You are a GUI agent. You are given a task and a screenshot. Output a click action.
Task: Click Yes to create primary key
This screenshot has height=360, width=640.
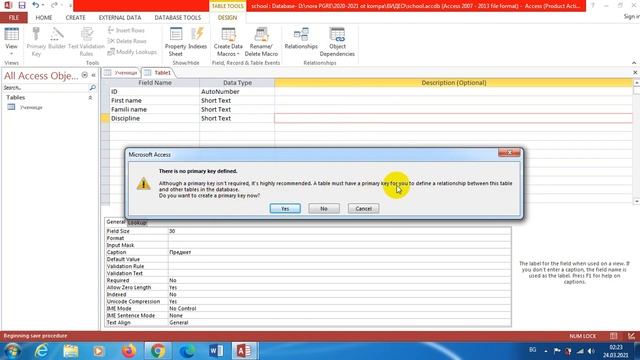pyautogui.click(x=285, y=209)
